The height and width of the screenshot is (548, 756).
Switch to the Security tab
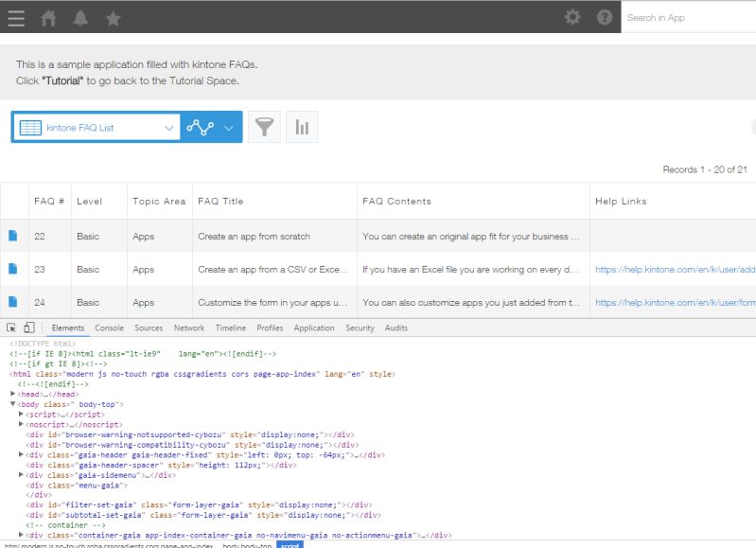pos(360,328)
